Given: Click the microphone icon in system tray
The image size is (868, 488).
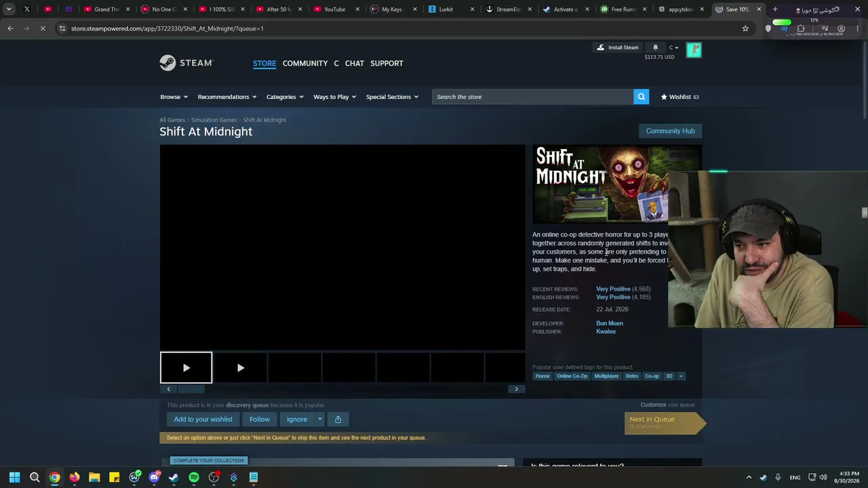Looking at the screenshot, I should [x=778, y=477].
